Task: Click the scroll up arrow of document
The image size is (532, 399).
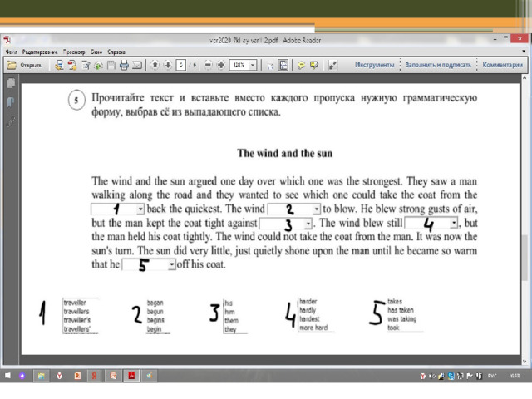Action: [x=525, y=78]
